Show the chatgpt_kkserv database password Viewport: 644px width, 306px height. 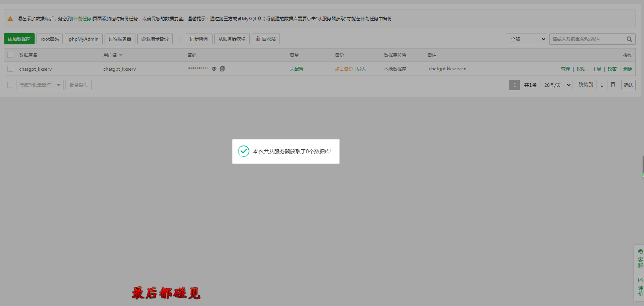(214, 69)
